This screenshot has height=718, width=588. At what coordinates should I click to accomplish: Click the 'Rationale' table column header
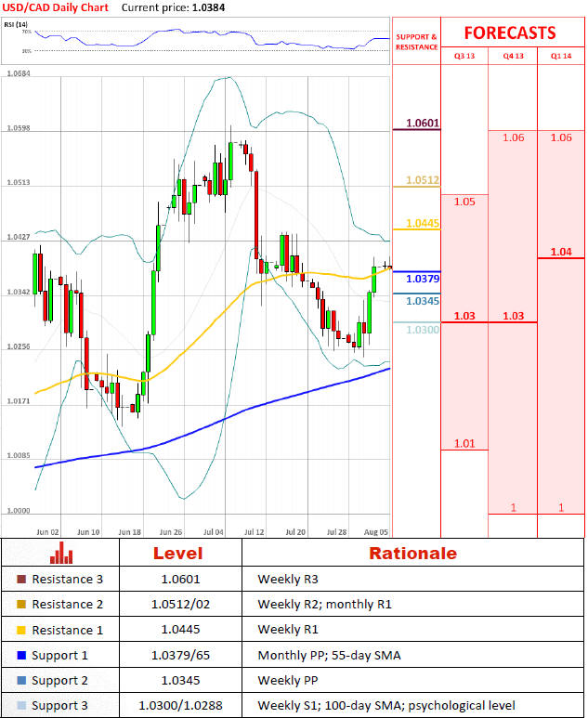[412, 554]
